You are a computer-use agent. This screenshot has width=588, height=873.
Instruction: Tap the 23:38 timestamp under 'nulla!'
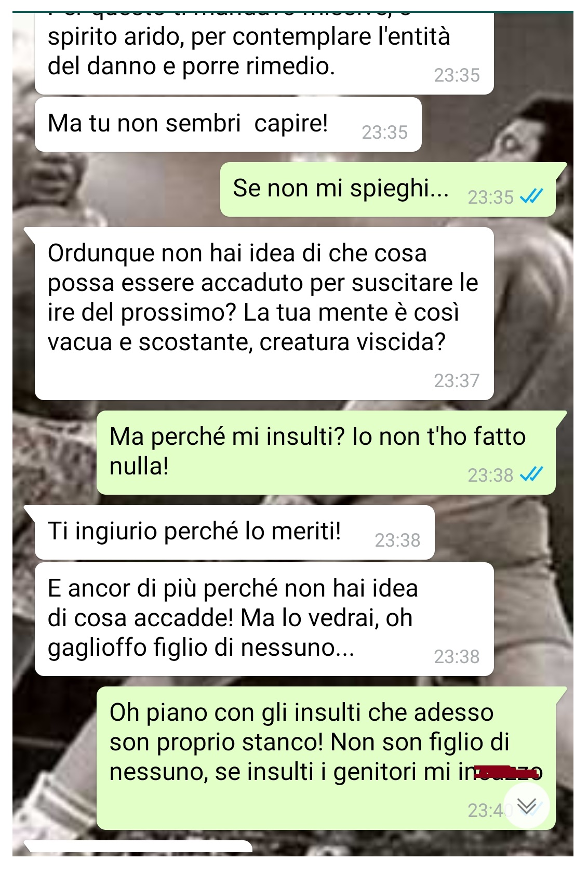point(490,475)
